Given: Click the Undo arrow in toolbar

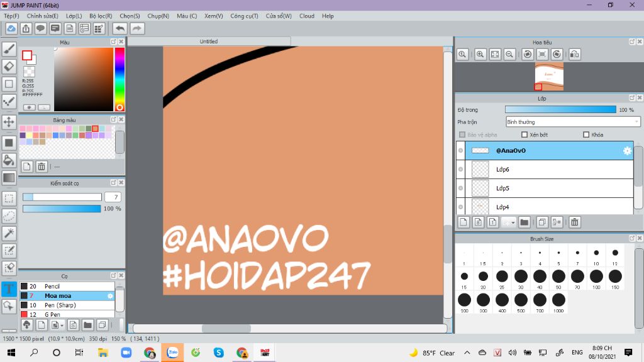Looking at the screenshot, I should (120, 28).
